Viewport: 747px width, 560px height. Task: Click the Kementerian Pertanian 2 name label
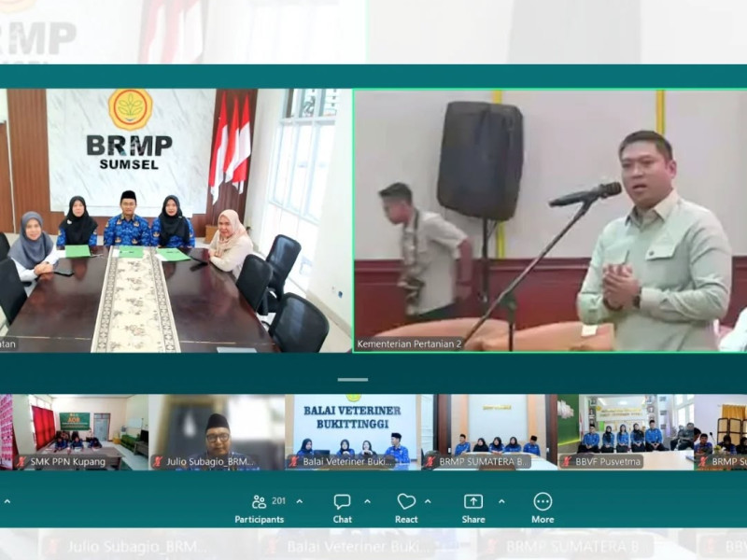[x=409, y=343]
